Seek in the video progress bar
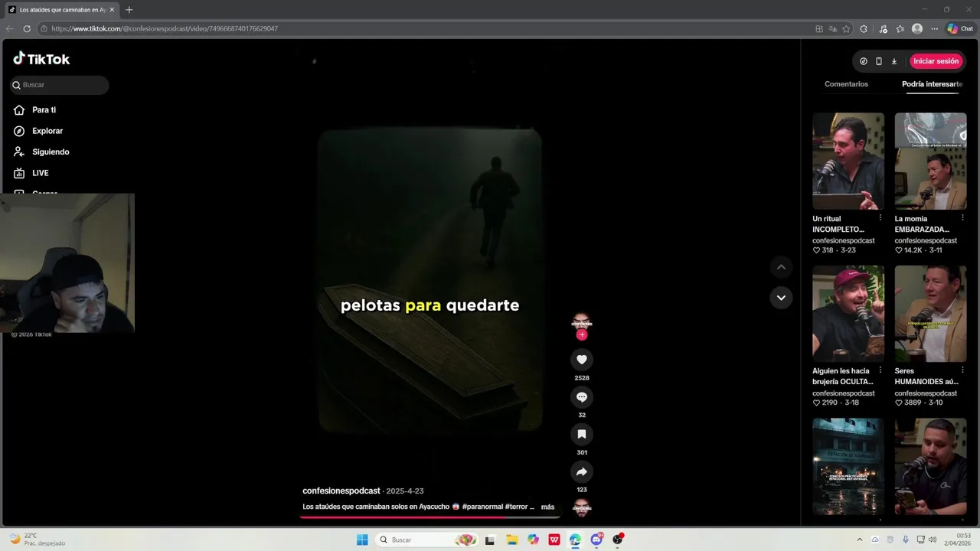 click(x=430, y=517)
